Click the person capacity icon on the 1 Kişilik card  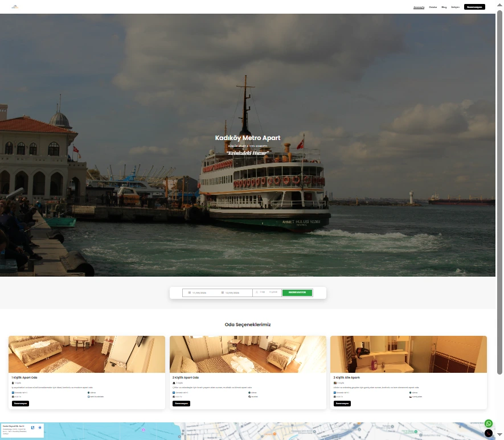coord(13,383)
